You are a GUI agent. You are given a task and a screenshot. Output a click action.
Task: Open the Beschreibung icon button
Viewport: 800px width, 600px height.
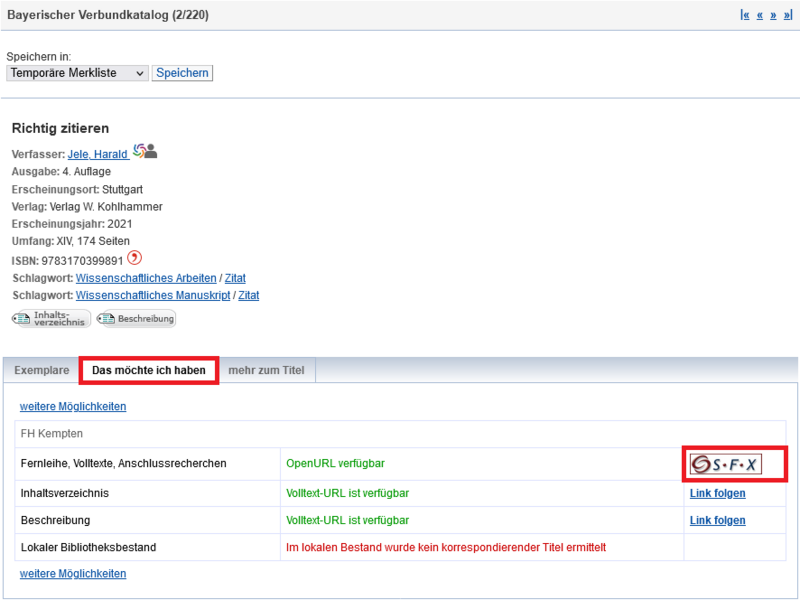click(x=136, y=319)
